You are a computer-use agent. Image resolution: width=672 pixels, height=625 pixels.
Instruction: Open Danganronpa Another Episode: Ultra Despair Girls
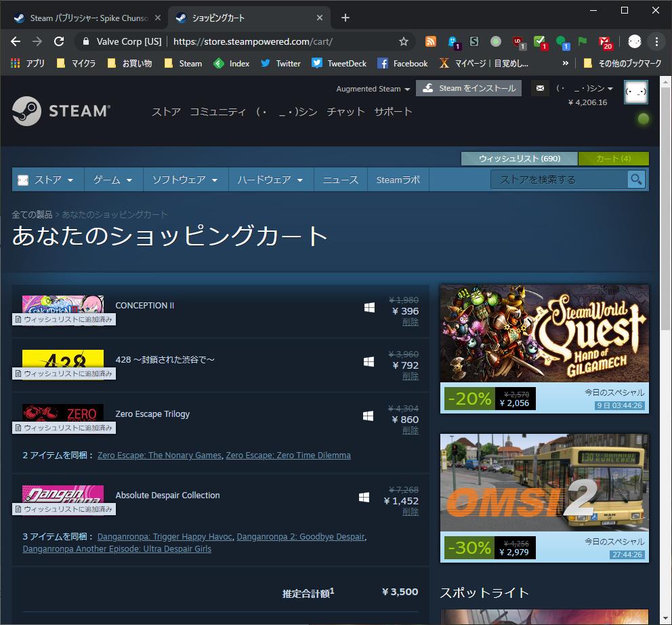point(117,548)
